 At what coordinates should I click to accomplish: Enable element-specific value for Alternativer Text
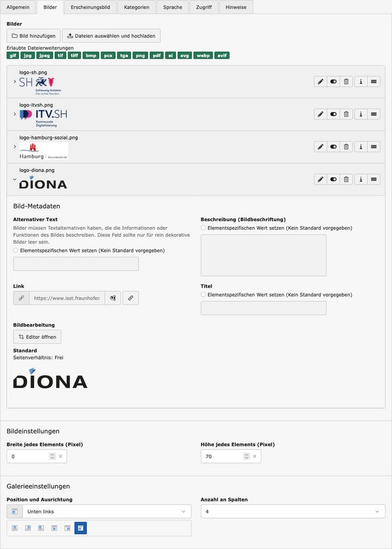tap(16, 250)
